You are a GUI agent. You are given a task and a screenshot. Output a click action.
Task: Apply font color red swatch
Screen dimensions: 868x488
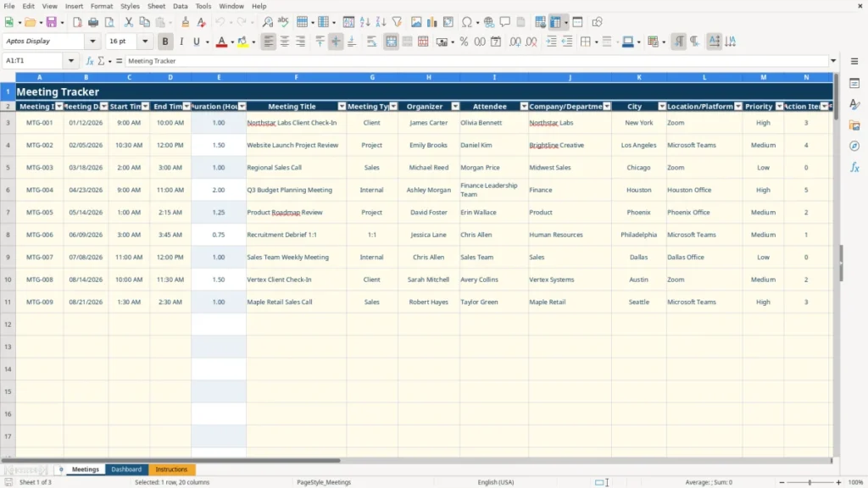[221, 42]
